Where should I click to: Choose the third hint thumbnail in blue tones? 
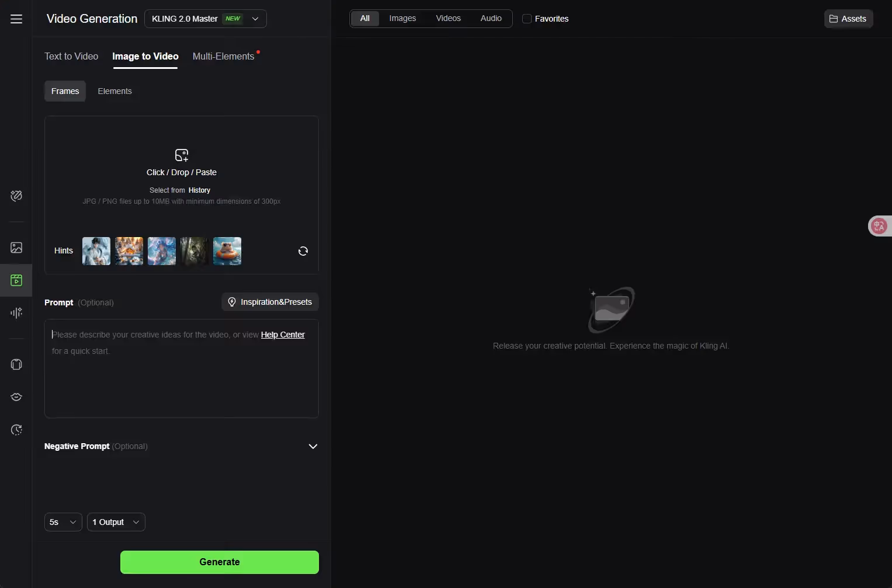[x=162, y=251]
